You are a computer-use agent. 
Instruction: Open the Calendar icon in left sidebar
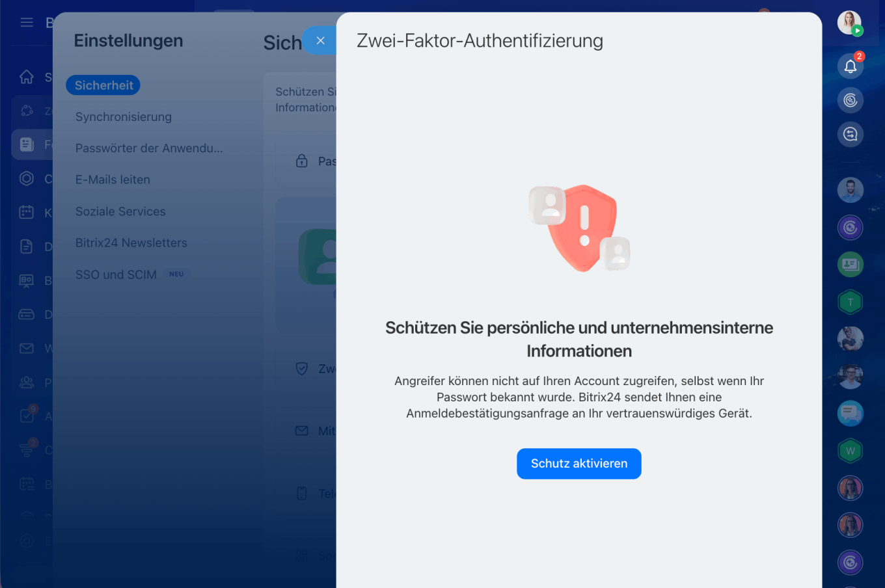[26, 212]
